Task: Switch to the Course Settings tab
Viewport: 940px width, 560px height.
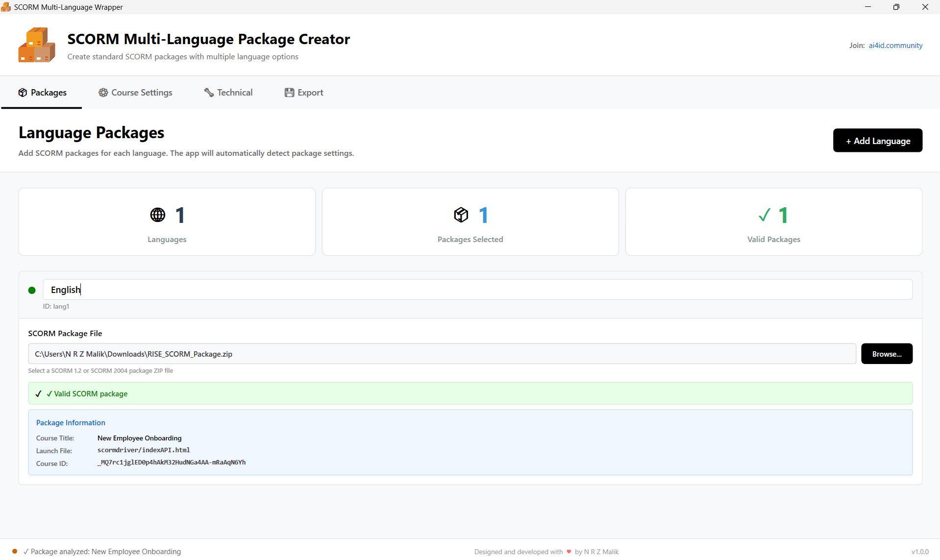Action: tap(141, 92)
